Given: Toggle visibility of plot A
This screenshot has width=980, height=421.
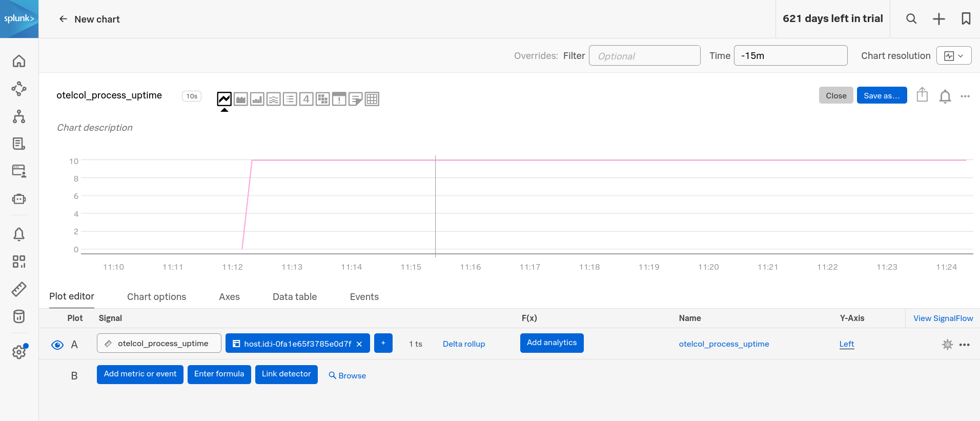Looking at the screenshot, I should pos(57,345).
